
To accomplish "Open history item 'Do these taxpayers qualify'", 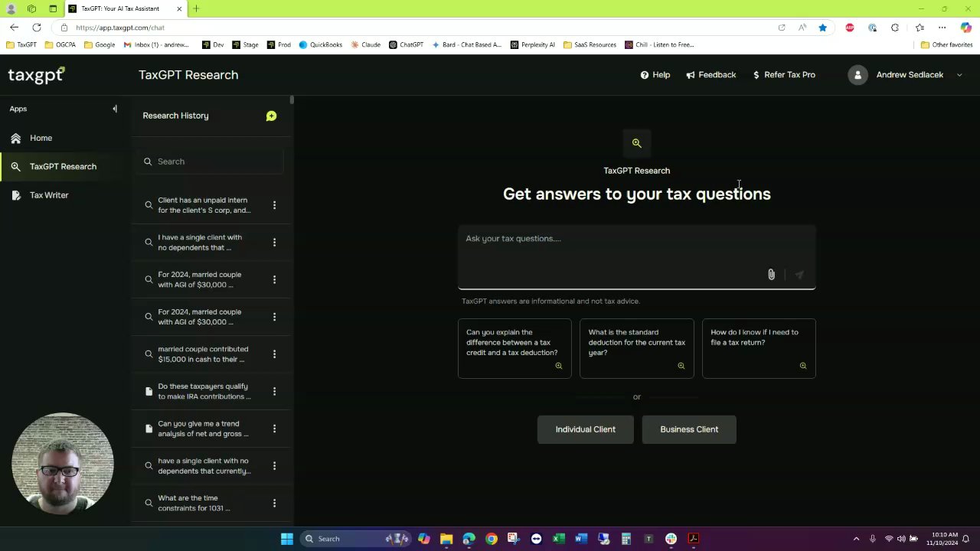I will (x=204, y=391).
